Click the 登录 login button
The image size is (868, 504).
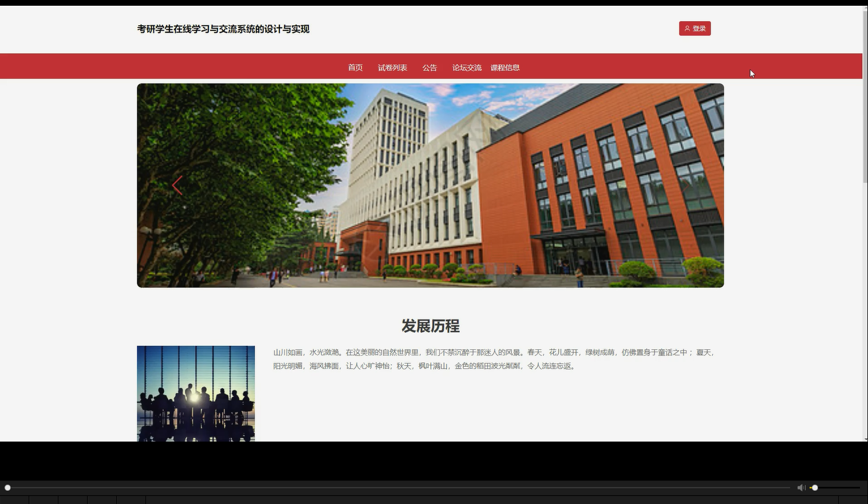(x=695, y=29)
